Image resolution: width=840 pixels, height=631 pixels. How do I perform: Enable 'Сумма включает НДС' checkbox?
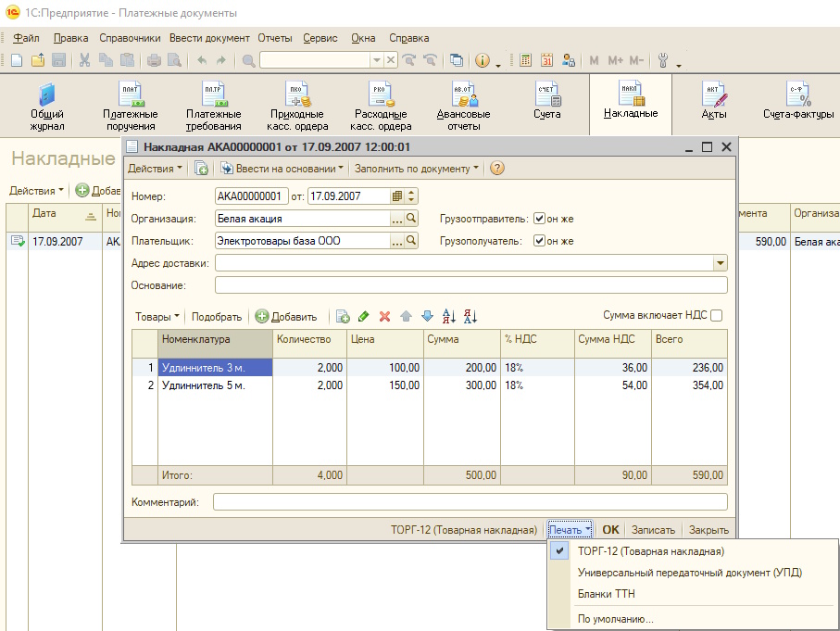coord(717,316)
